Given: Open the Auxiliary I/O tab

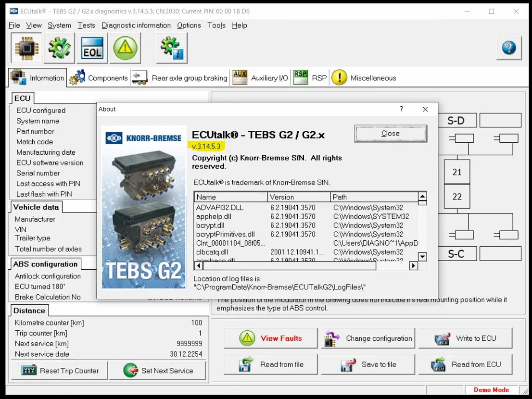Looking at the screenshot, I should (261, 78).
